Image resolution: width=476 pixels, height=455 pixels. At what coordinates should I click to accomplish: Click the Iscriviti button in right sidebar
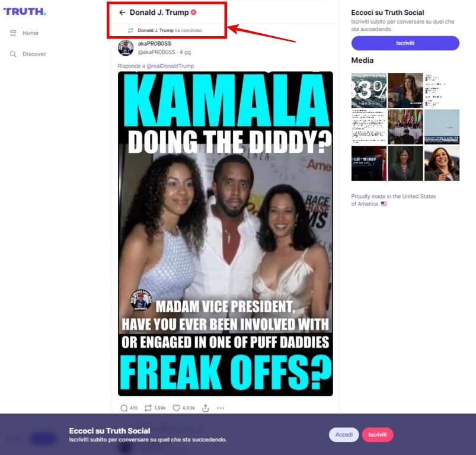[405, 43]
